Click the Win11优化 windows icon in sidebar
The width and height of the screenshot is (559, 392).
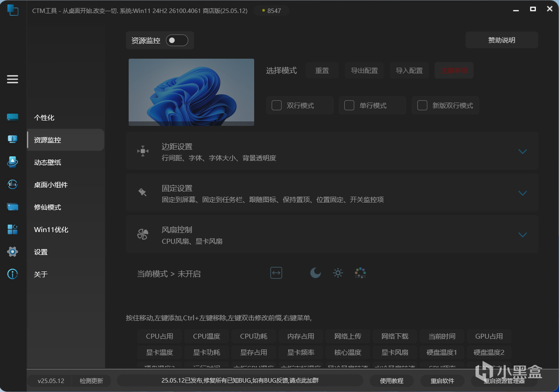pyautogui.click(x=13, y=229)
